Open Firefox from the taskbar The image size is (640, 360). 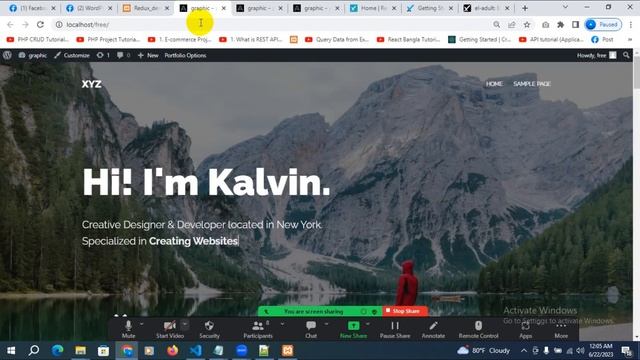coord(173,350)
